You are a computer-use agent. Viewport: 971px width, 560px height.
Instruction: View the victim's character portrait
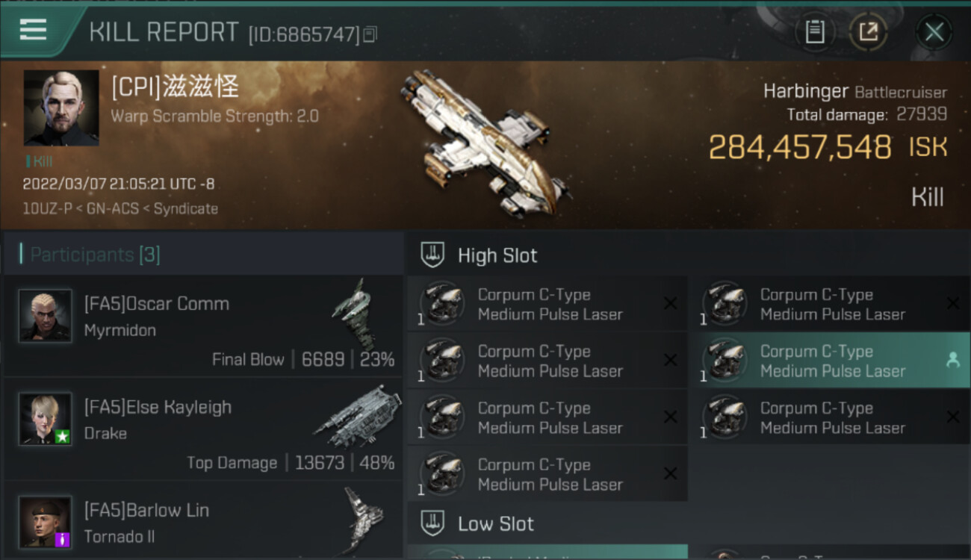click(x=61, y=108)
